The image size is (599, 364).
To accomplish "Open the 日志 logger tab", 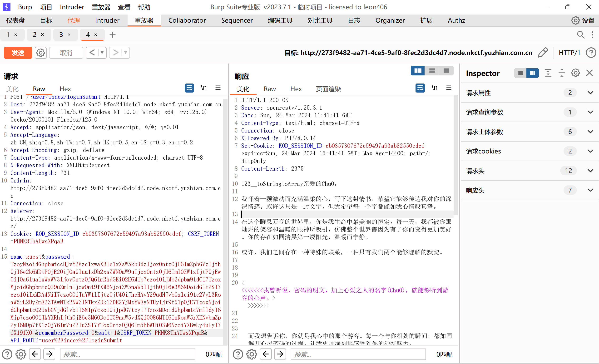I will (354, 20).
